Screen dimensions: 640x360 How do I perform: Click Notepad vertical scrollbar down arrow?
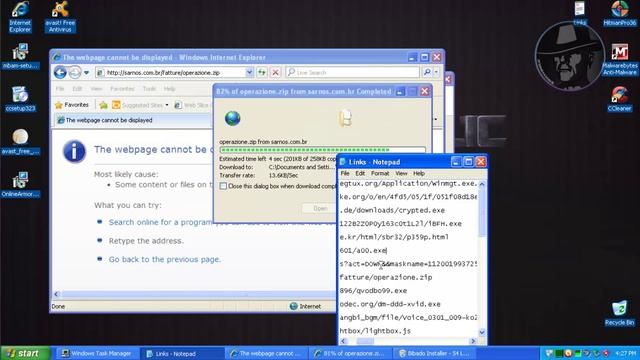[482, 332]
